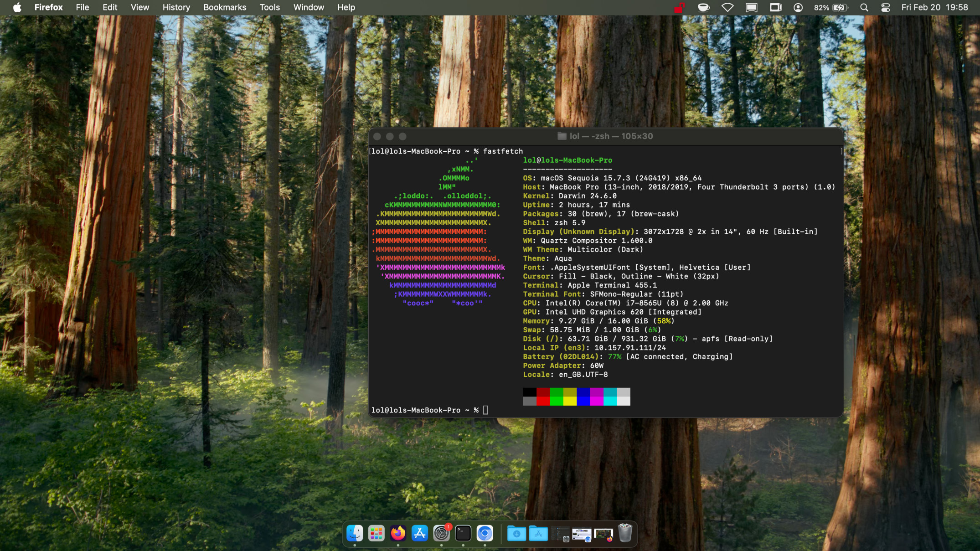The height and width of the screenshot is (551, 980).
Task: Open the History menu
Action: 176,7
